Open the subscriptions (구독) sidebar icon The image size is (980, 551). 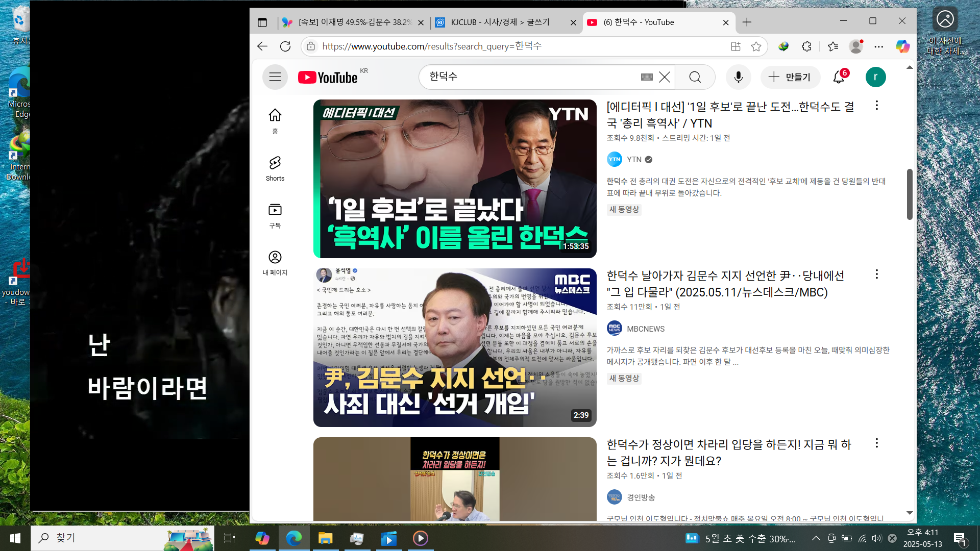pyautogui.click(x=275, y=215)
